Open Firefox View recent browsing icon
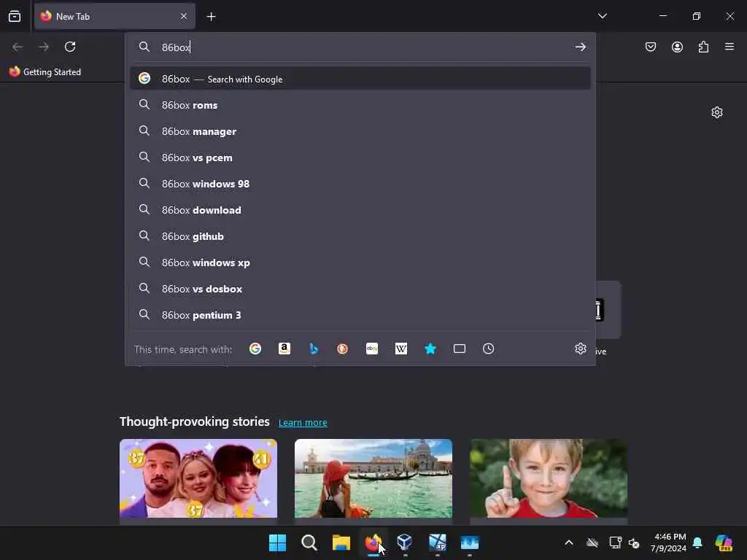The image size is (747, 560). click(15, 16)
